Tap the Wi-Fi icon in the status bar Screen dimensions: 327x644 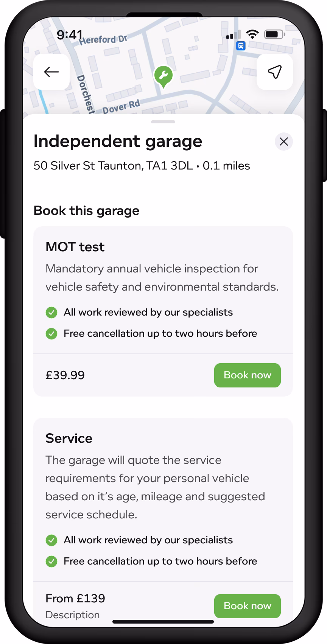click(253, 34)
